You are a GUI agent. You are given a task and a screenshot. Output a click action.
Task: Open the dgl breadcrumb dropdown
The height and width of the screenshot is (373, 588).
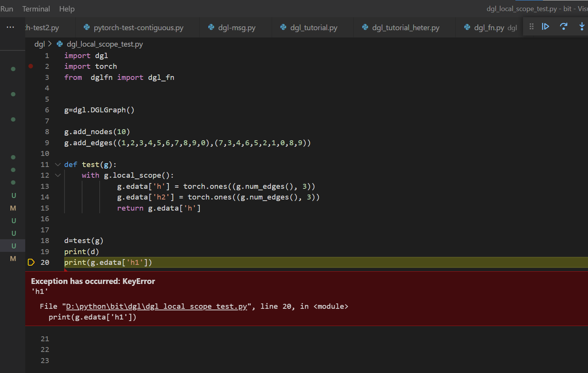[x=40, y=44]
